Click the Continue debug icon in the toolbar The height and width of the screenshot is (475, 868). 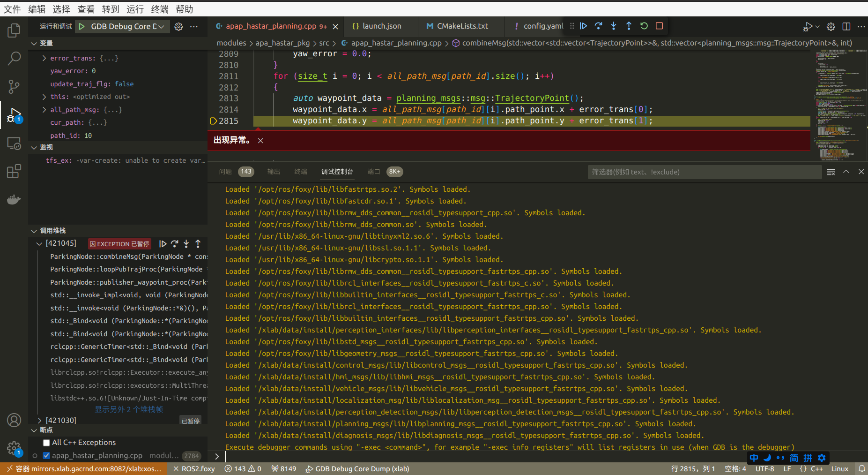[x=583, y=26]
